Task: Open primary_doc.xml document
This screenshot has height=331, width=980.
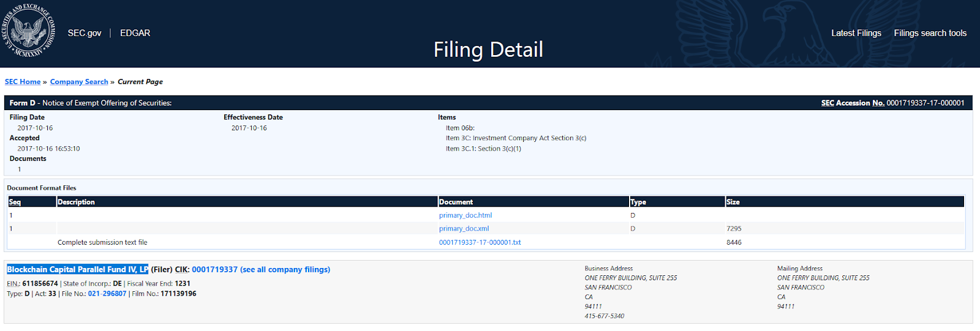Action: click(464, 229)
